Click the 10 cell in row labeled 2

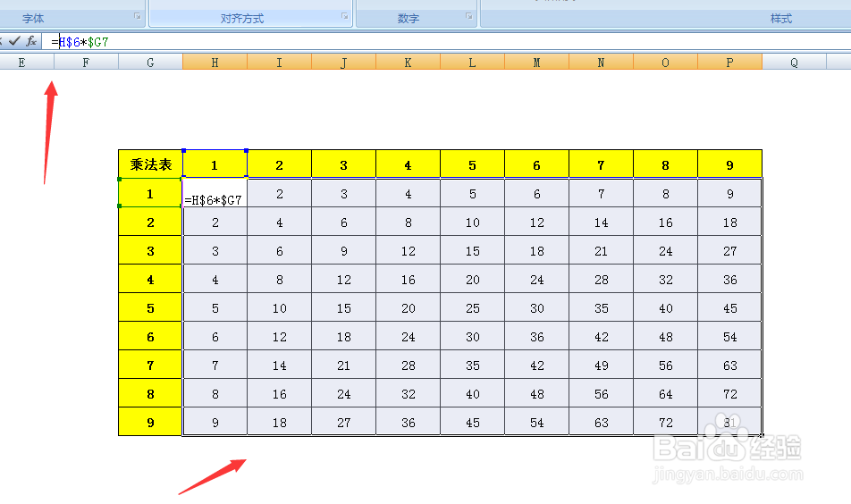pyautogui.click(x=472, y=222)
